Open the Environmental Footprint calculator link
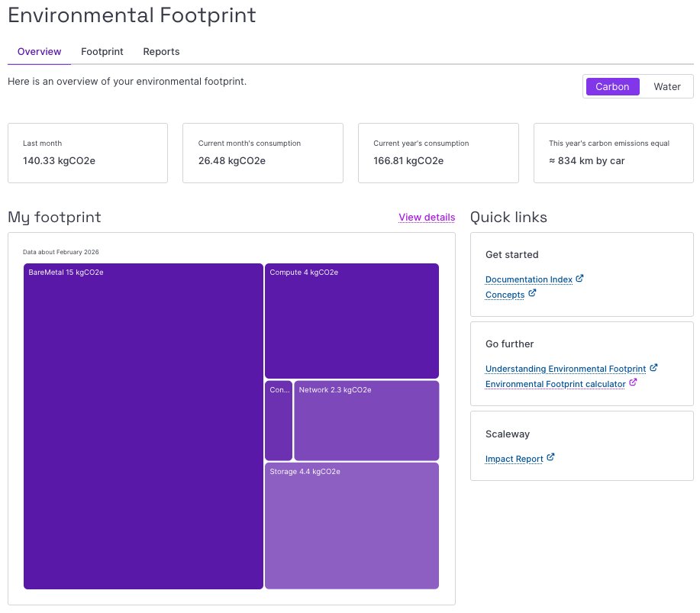Viewport: 700px width, 613px height. tap(555, 384)
